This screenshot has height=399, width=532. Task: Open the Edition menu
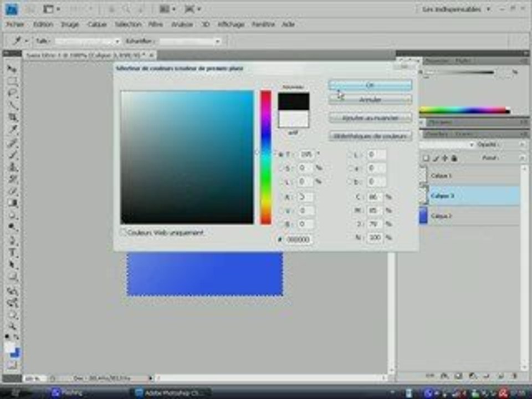pyautogui.click(x=43, y=24)
